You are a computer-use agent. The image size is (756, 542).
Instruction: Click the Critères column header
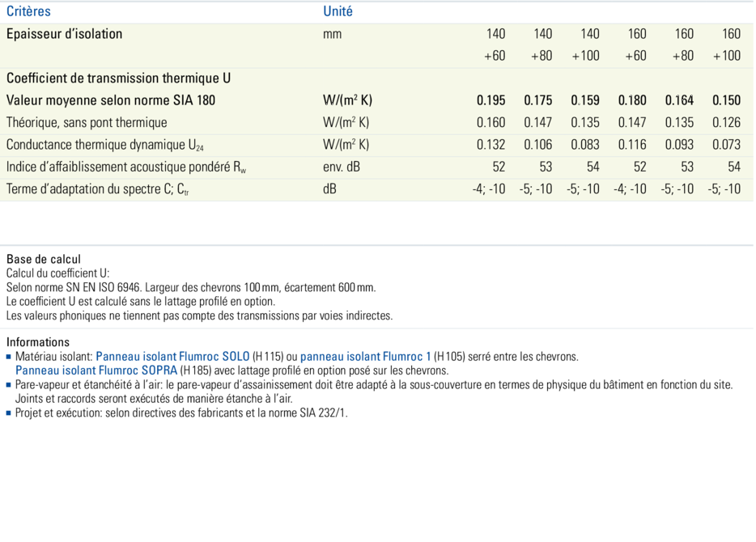tap(28, 11)
